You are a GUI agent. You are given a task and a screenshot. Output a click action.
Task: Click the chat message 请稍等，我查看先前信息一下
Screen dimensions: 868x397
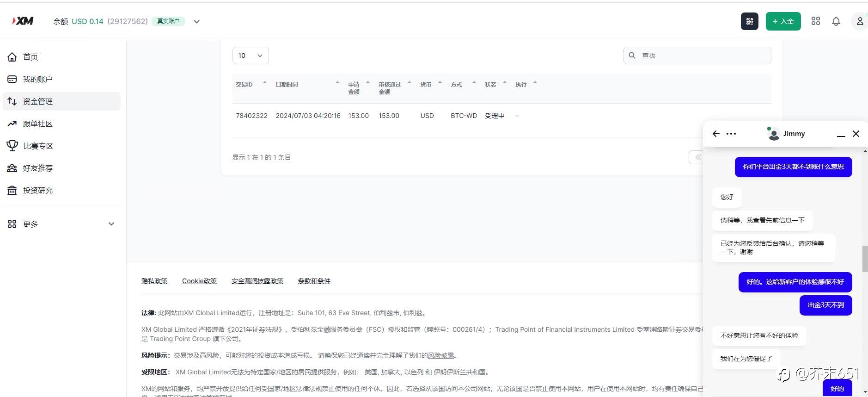point(762,220)
